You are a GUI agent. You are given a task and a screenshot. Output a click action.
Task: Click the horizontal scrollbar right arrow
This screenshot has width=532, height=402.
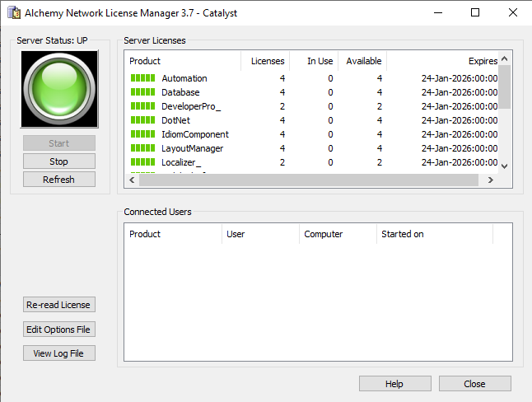tap(491, 180)
